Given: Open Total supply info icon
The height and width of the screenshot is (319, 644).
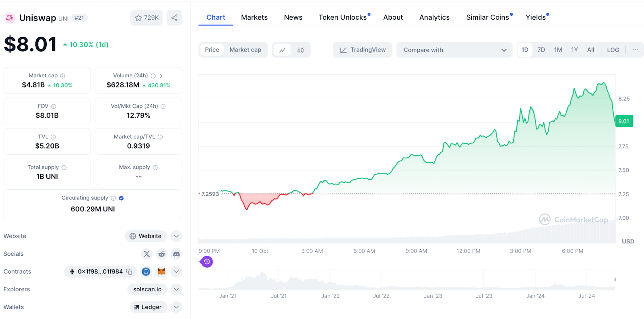Looking at the screenshot, I should [x=64, y=168].
